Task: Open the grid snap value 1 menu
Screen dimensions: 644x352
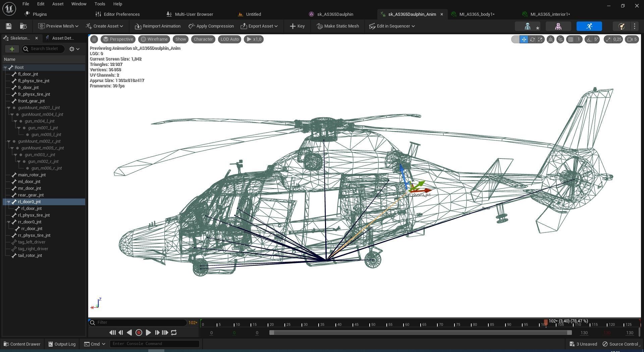Action: (579, 39)
